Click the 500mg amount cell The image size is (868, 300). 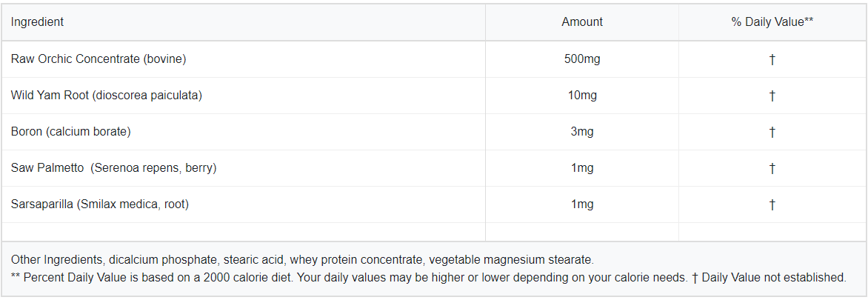(582, 59)
